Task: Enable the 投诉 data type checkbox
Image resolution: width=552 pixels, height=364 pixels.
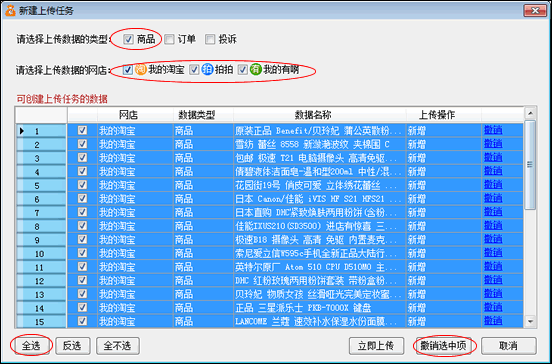Action: coord(210,39)
